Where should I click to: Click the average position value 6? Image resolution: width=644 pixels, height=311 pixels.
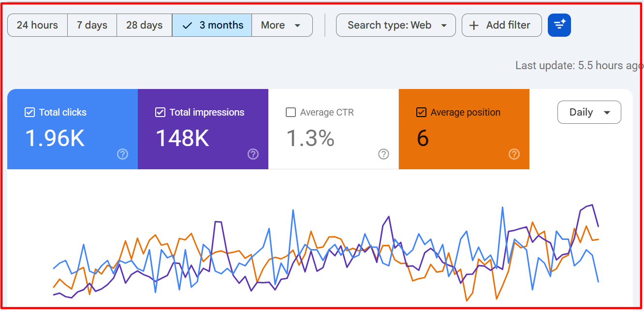(423, 138)
